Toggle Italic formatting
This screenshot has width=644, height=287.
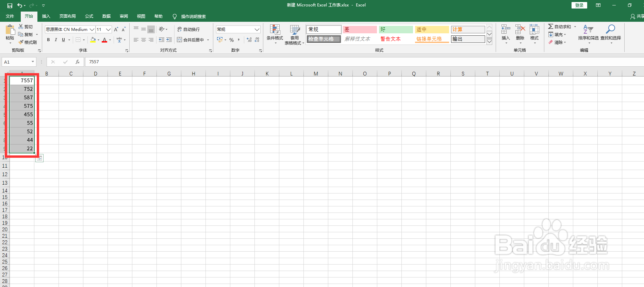coord(56,40)
